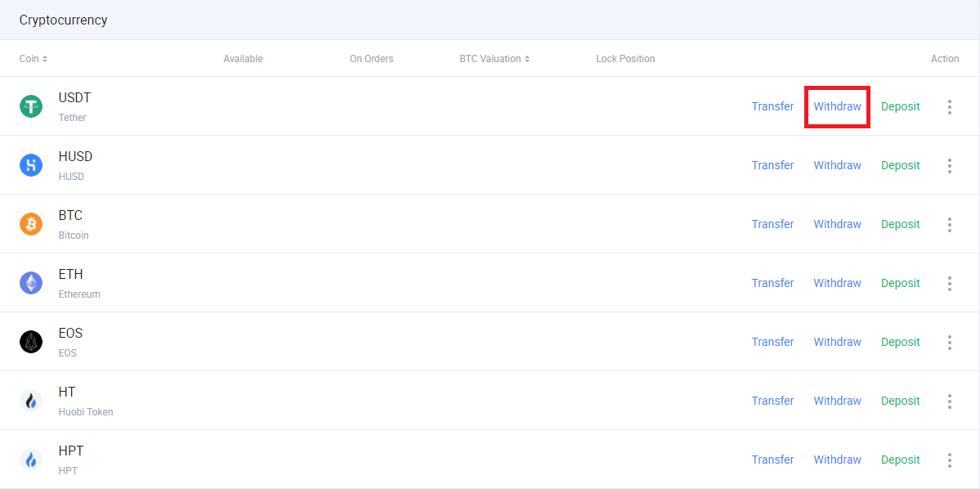Transfer EOS funds
The height and width of the screenshot is (489, 980).
click(772, 342)
